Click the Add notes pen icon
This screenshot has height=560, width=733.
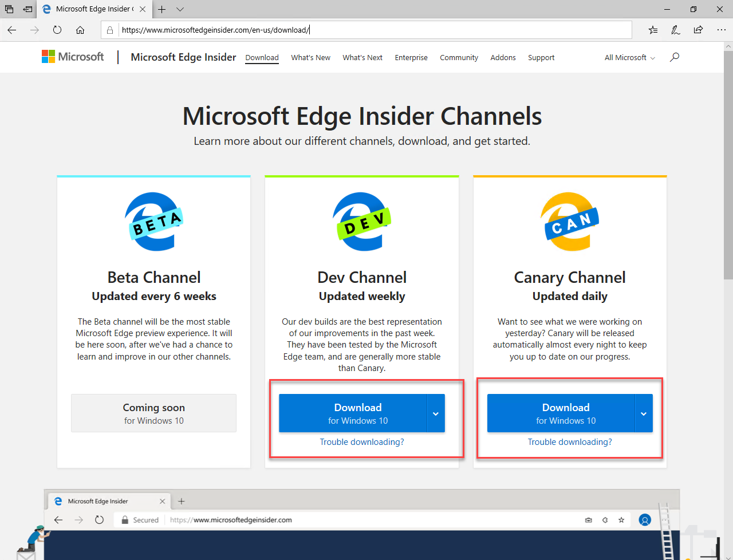tap(676, 30)
